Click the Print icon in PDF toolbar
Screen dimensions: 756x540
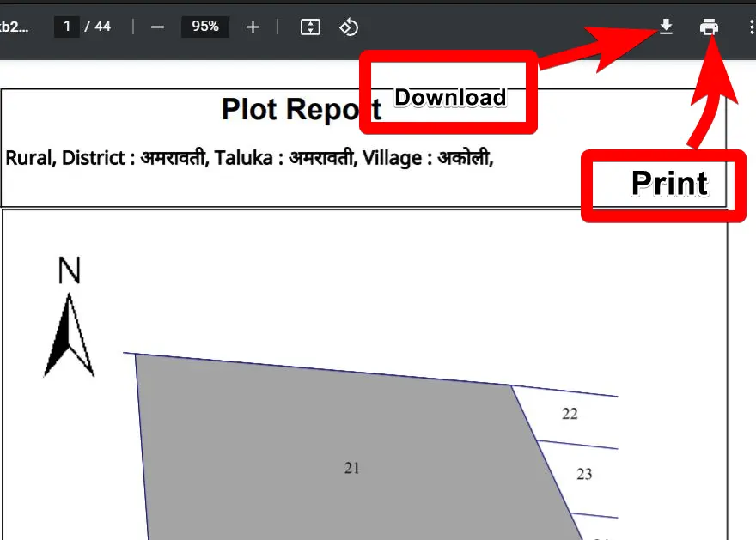point(709,27)
